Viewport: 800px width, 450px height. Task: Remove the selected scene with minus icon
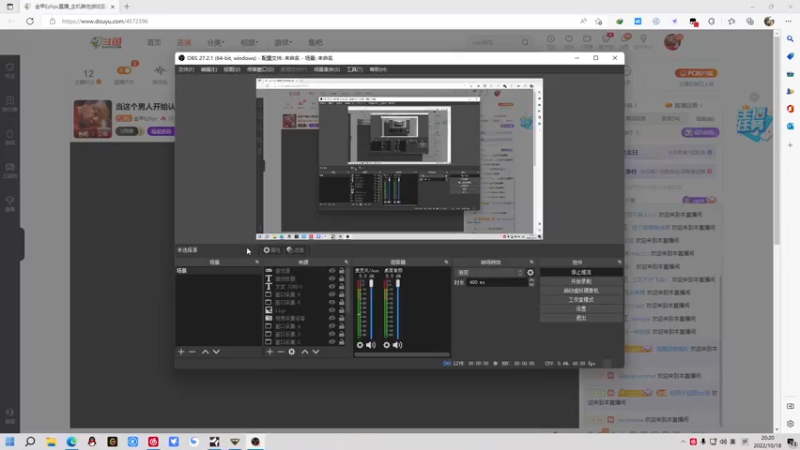pos(192,352)
